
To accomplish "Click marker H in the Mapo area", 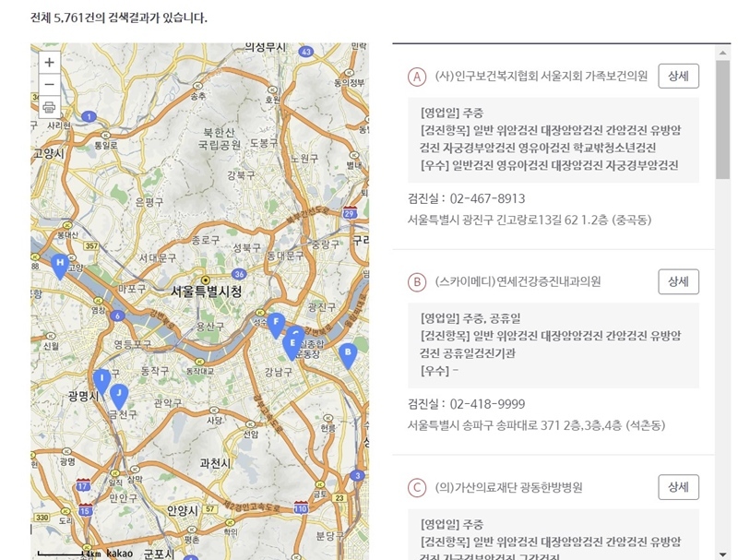I will point(59,264).
